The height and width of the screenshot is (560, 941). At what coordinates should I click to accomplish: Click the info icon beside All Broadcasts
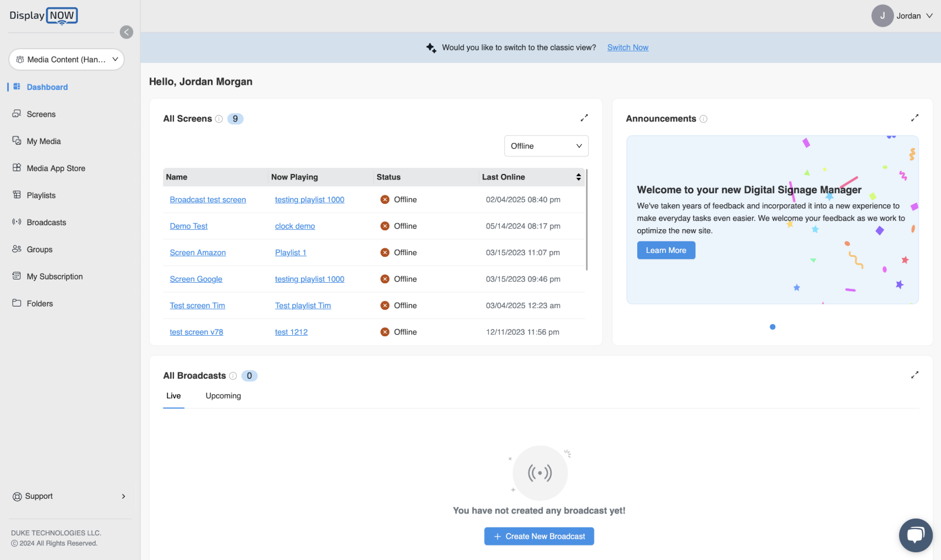pyautogui.click(x=233, y=376)
